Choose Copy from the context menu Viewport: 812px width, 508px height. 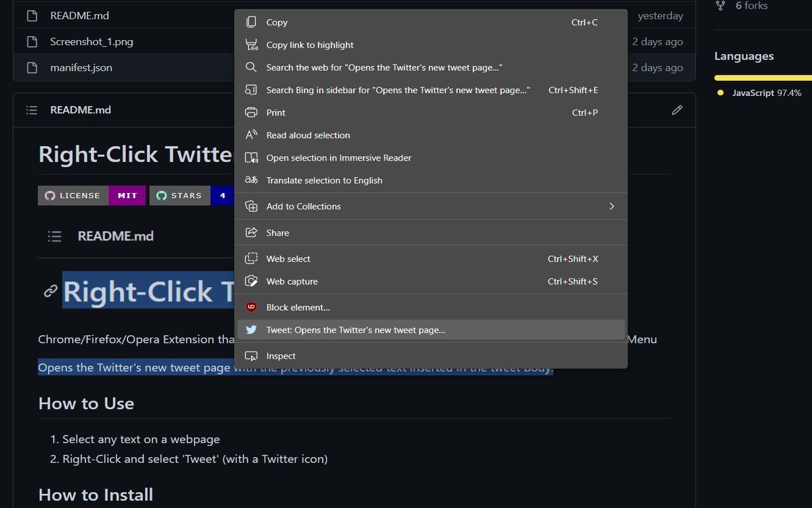431,22
